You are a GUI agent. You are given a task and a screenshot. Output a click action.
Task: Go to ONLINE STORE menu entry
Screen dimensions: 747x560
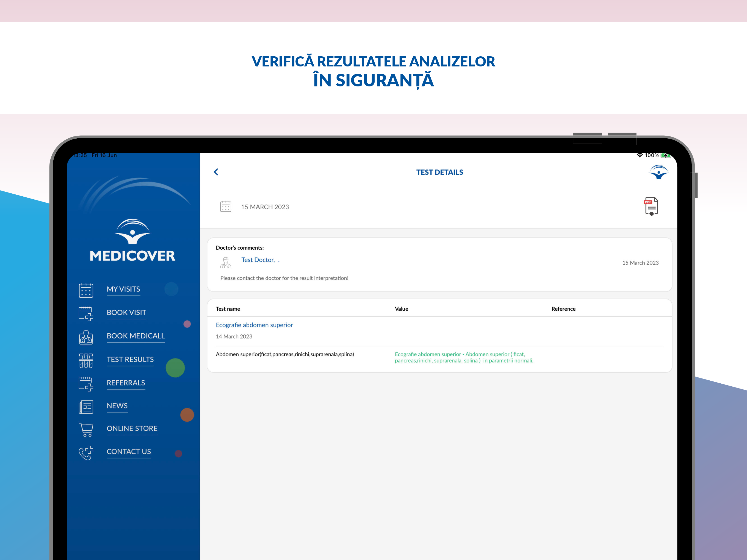(x=132, y=428)
